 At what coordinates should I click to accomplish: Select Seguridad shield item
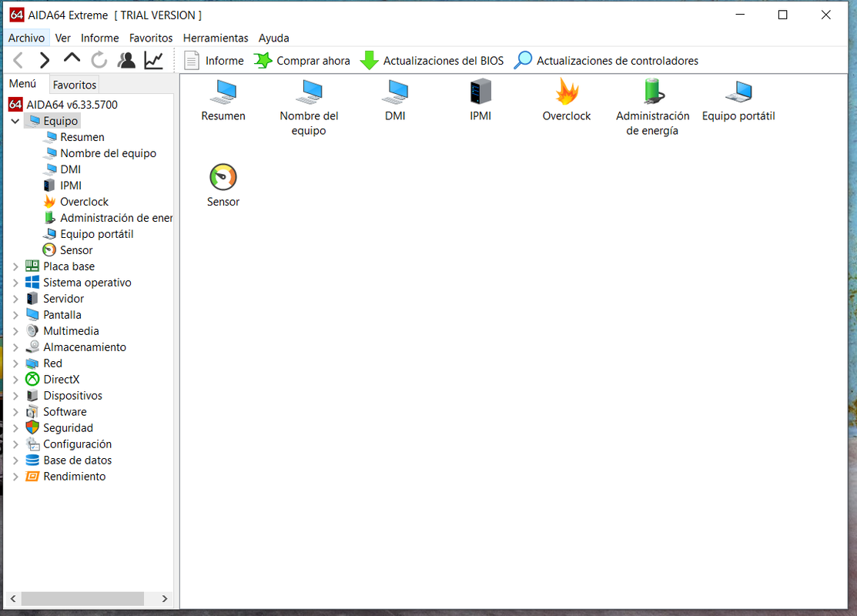click(59, 428)
